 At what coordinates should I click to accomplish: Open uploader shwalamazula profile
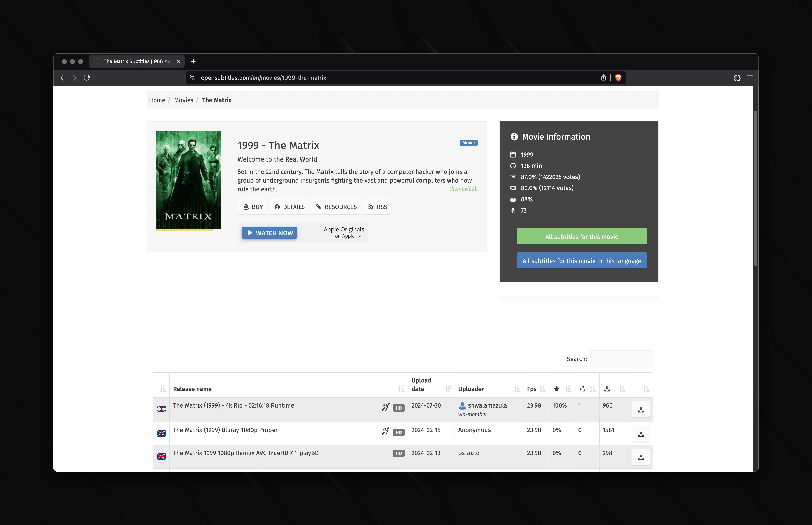(x=487, y=405)
